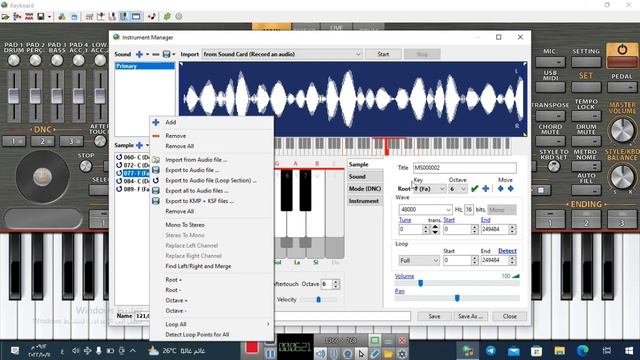Select Primary in the sound list
The width and height of the screenshot is (640, 360).
[144, 66]
